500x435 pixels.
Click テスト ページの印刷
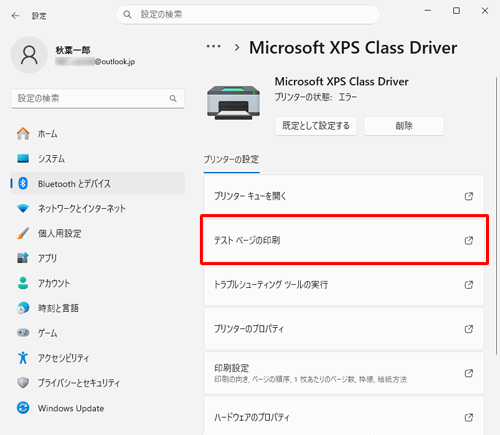tap(344, 240)
